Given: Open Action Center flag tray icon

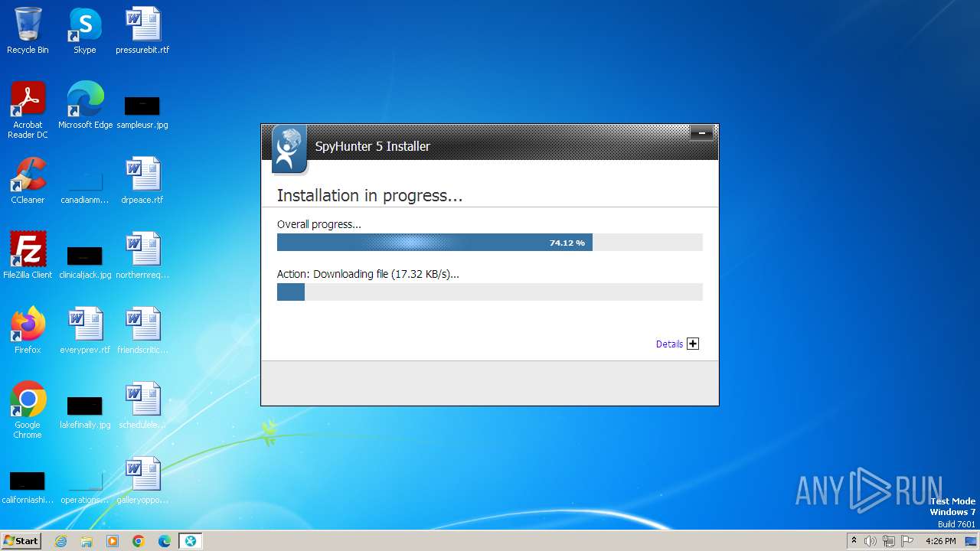Looking at the screenshot, I should coord(907,541).
